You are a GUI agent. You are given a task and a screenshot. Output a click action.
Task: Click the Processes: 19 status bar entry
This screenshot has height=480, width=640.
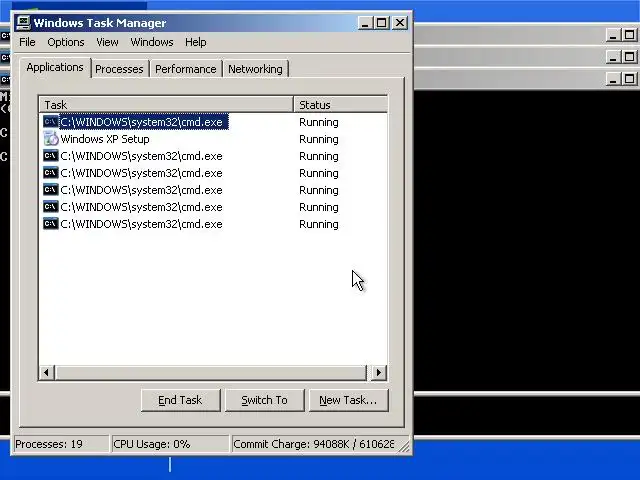(61, 444)
